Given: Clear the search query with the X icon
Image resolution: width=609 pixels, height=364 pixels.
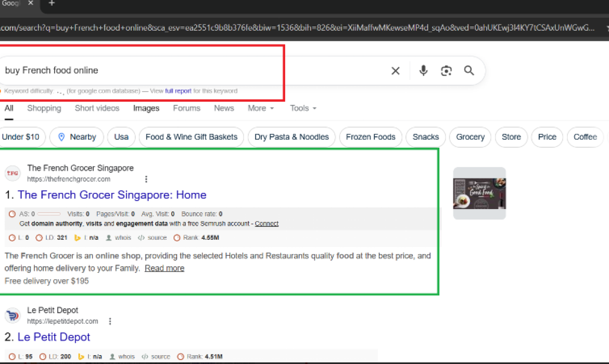Looking at the screenshot, I should pos(395,70).
